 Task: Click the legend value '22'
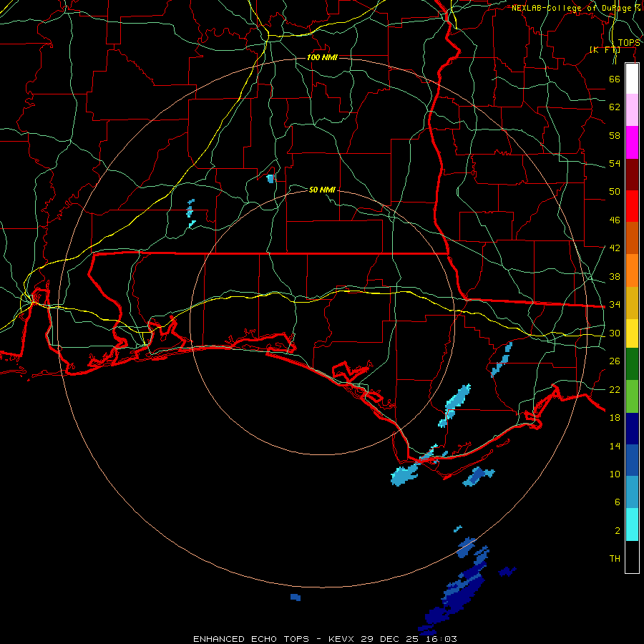[x=615, y=389]
